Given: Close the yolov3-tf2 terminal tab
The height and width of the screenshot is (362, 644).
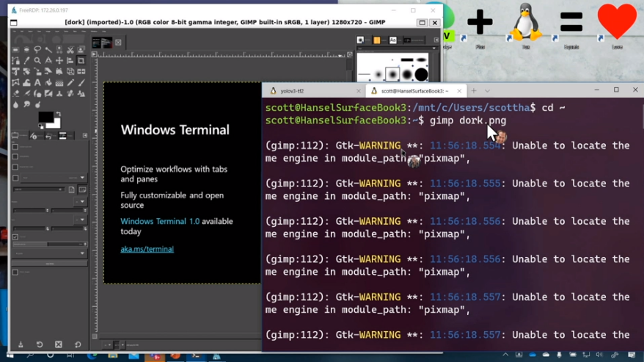Looking at the screenshot, I should pyautogui.click(x=358, y=91).
